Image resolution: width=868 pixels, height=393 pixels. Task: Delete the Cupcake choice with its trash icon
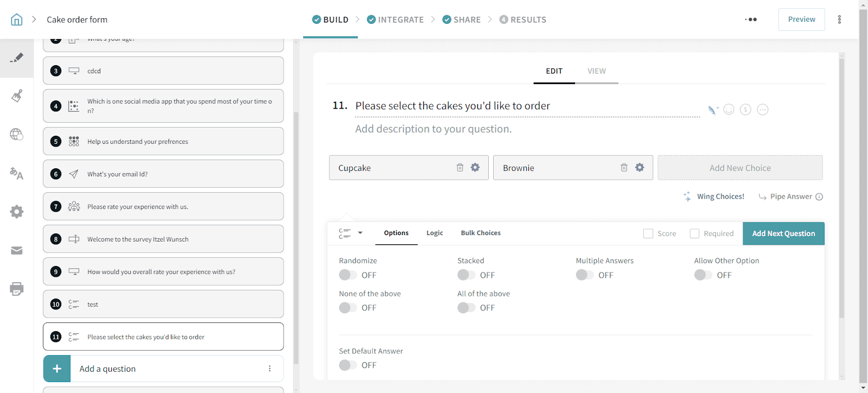[459, 168]
